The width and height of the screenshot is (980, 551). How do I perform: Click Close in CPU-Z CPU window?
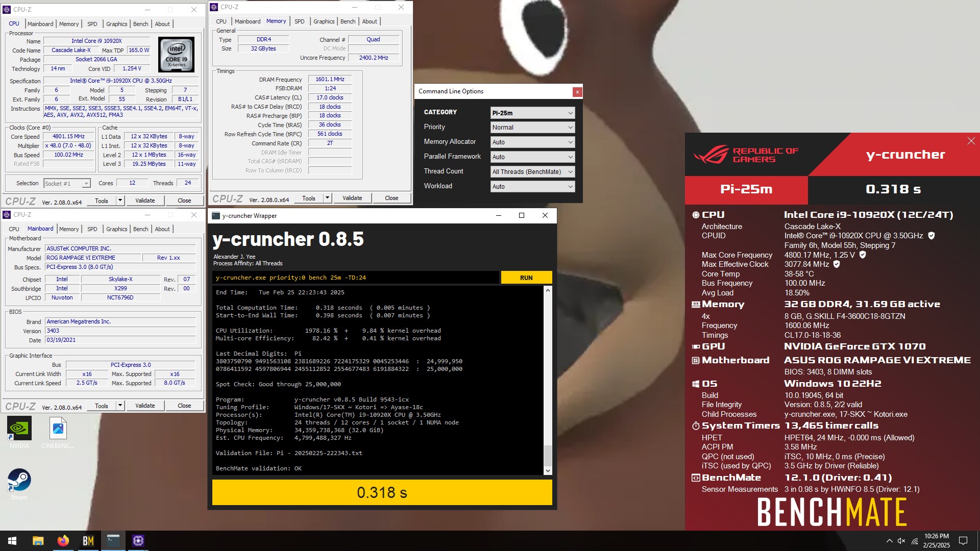(184, 201)
